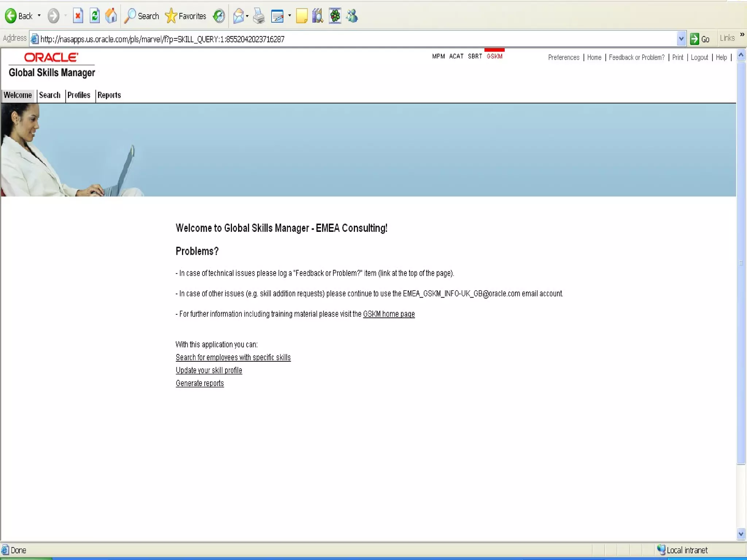Click the GSKM home page link
The width and height of the screenshot is (747, 560).
pyautogui.click(x=389, y=314)
